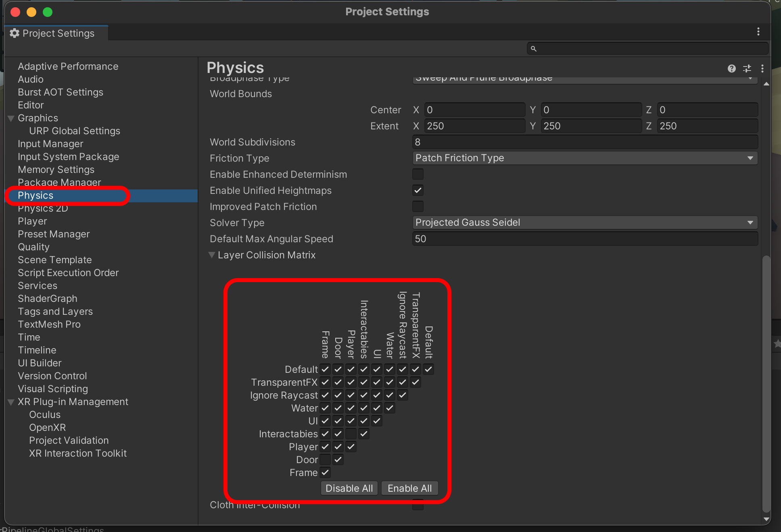Open the Project Settings window kebab menu

758,32
